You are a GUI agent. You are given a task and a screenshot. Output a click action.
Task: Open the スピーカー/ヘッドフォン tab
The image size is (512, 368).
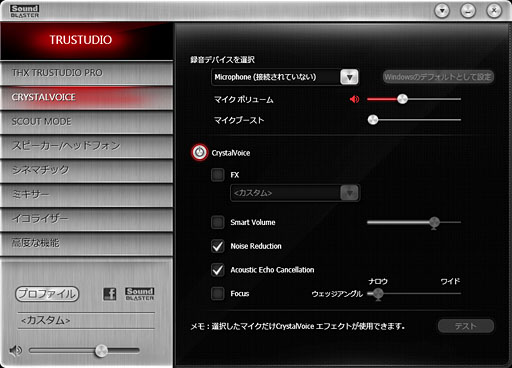coord(87,146)
